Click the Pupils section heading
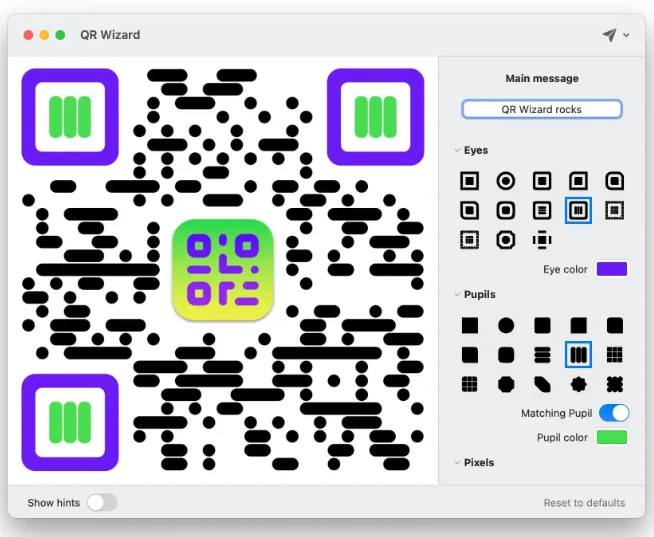This screenshot has height=537, width=654. (480, 295)
